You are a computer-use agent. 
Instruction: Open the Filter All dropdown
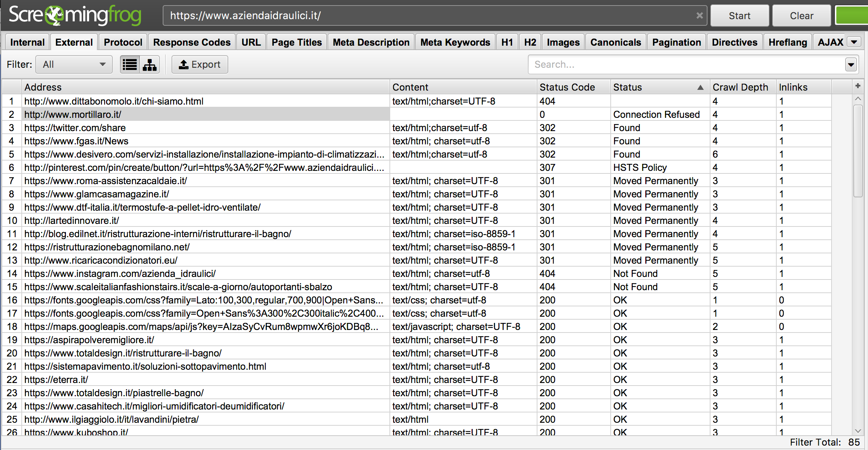[74, 64]
